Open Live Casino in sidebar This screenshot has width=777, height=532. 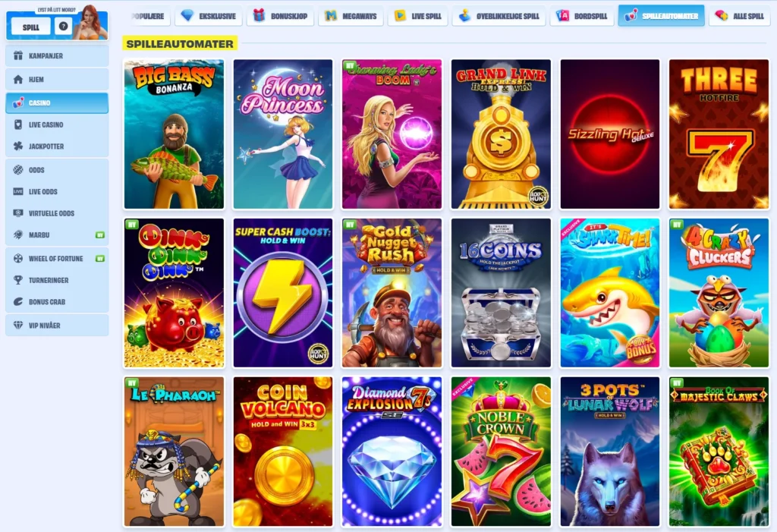click(x=57, y=124)
